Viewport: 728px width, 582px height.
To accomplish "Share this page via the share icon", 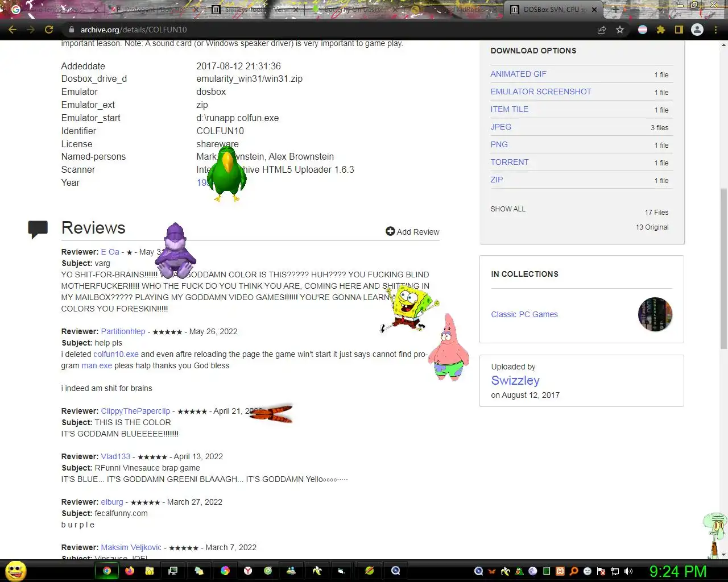I will pyautogui.click(x=602, y=30).
